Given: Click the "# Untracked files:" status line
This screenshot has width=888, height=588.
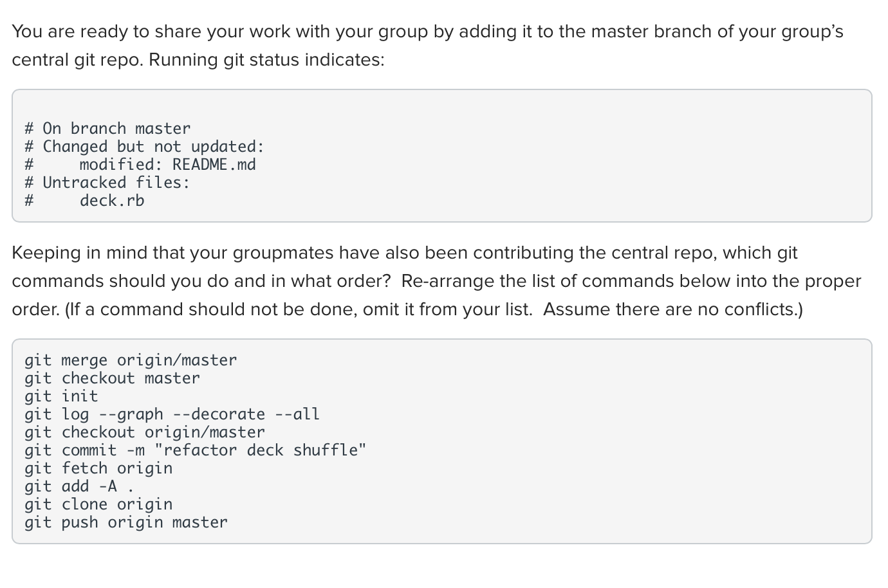Looking at the screenshot, I should coord(107,183).
